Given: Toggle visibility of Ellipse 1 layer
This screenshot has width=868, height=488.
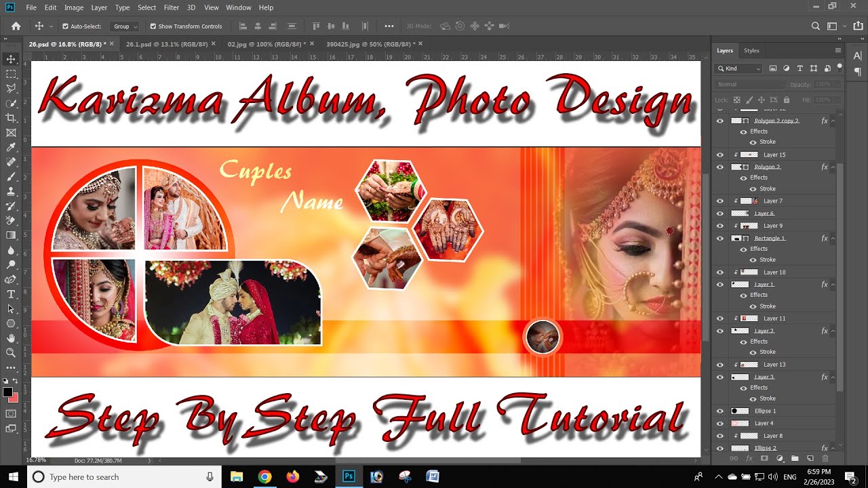Looking at the screenshot, I should pyautogui.click(x=720, y=411).
